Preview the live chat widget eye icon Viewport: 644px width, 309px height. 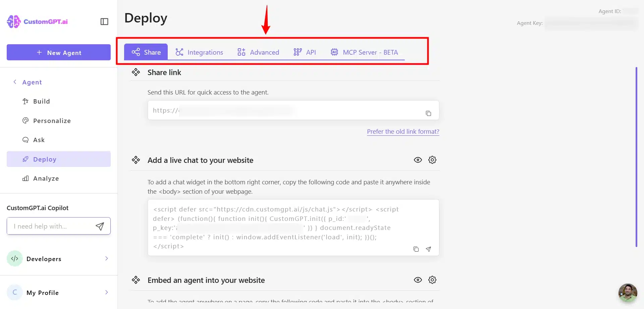(x=418, y=160)
